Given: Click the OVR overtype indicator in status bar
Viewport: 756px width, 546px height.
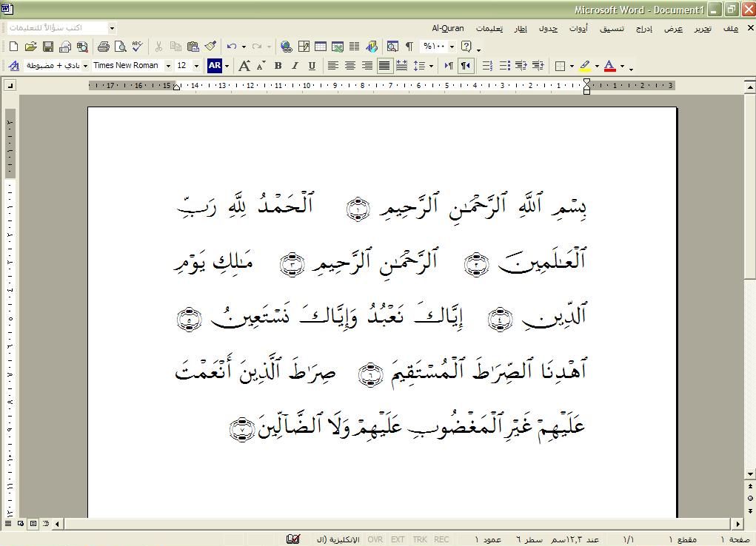Looking at the screenshot, I should 375,540.
